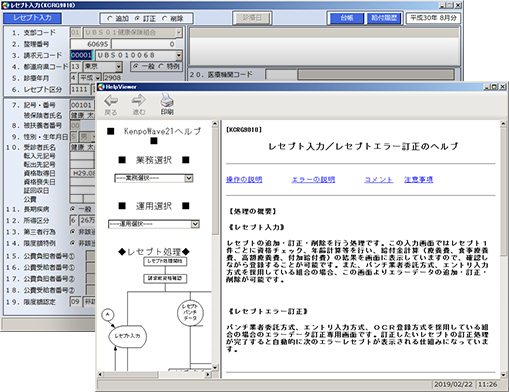This screenshot has width=509, height=392.
Task: Click the 所得区分 field showing 6
Action: pos(73,220)
